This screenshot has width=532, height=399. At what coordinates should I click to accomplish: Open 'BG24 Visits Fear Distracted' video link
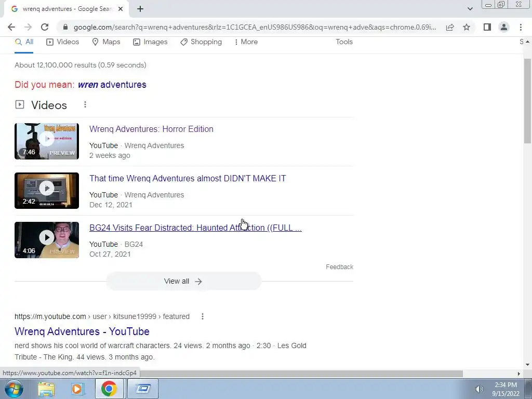click(195, 228)
